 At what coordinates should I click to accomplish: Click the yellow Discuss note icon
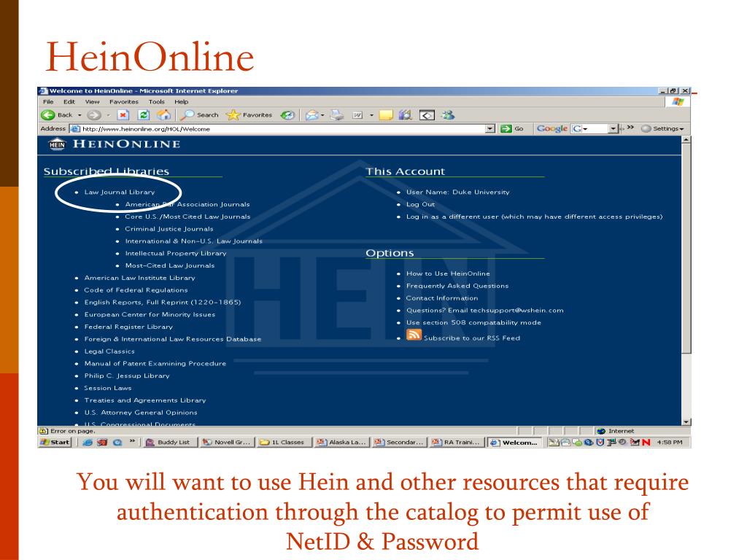click(x=385, y=114)
